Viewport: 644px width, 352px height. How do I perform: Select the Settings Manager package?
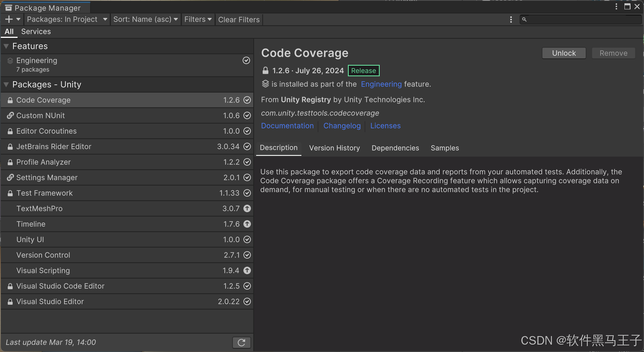[127, 177]
